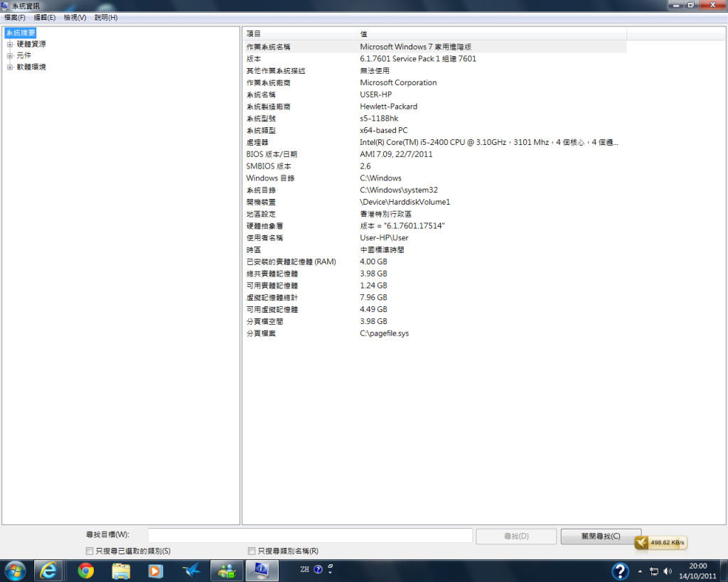Open Windows Live Messenger taskbar icon
Viewport: 728px width, 582px height.
coord(227,570)
